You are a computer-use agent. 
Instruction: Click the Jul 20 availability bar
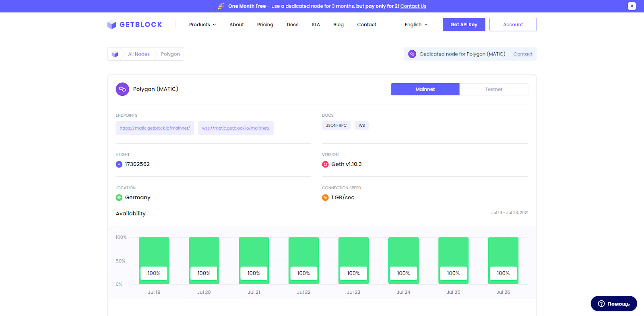tap(204, 260)
